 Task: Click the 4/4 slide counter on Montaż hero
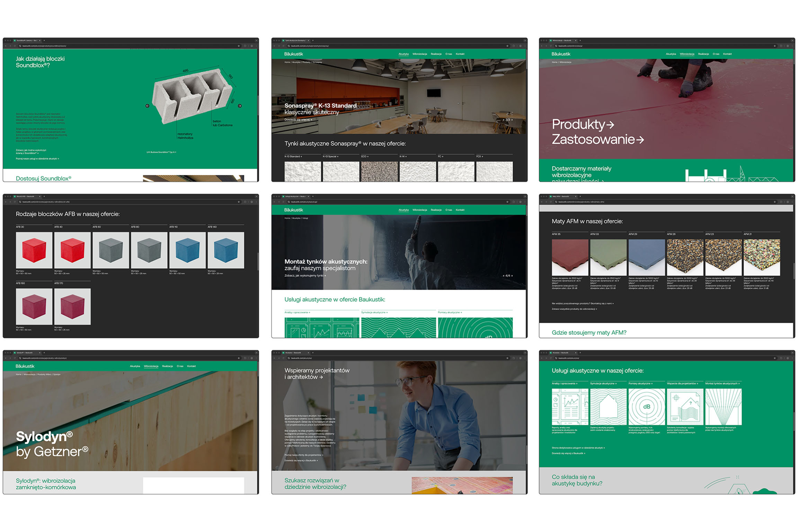click(508, 276)
